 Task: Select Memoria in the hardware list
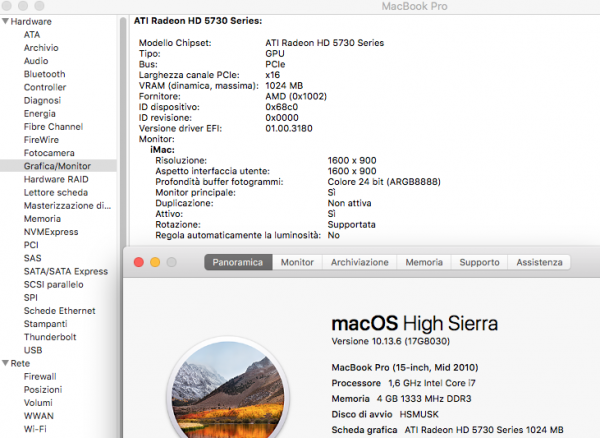pyautogui.click(x=42, y=218)
